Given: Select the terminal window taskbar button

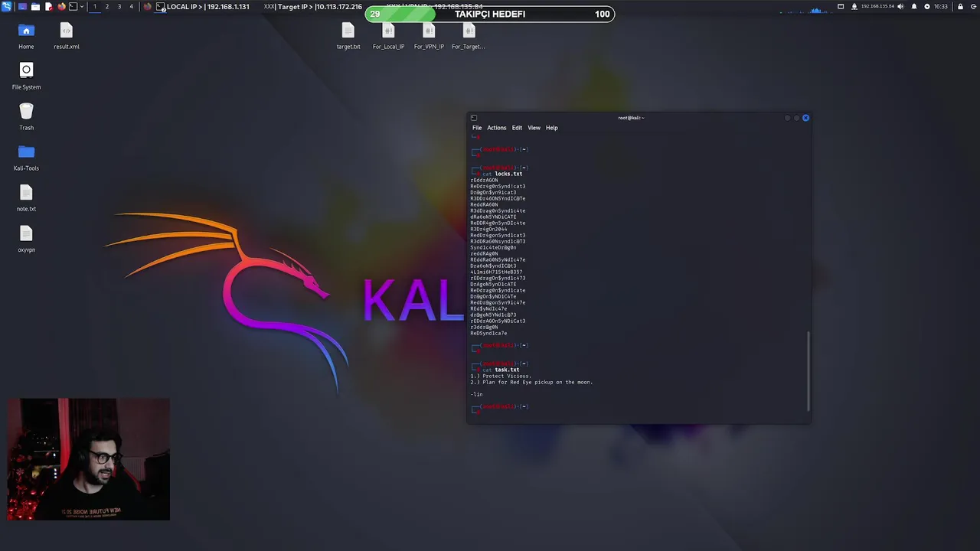Looking at the screenshot, I should [x=161, y=6].
